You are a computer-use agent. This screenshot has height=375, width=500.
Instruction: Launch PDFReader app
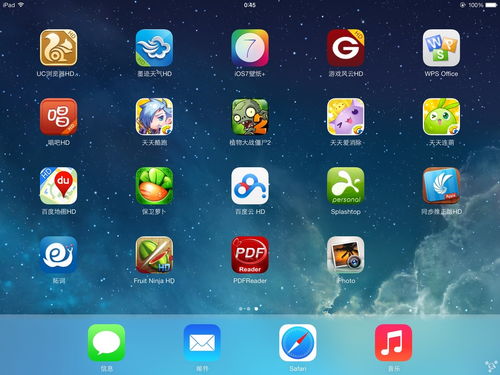click(x=250, y=255)
